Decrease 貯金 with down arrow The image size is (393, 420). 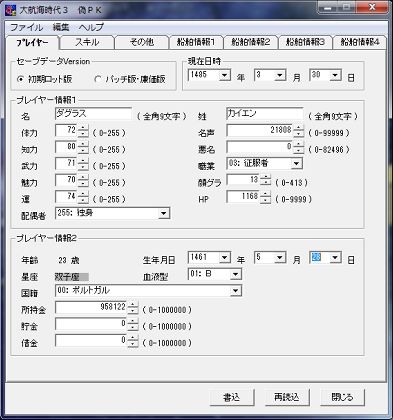[x=133, y=328]
